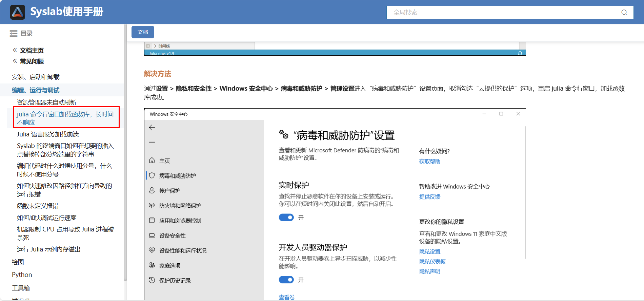
Task: Expand the Python section
Action: point(22,275)
